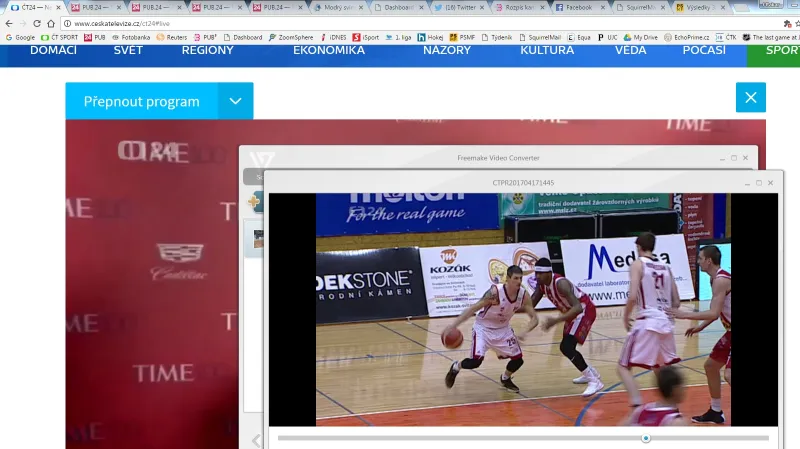
Task: Open the ČTK bookmark
Action: (x=726, y=37)
